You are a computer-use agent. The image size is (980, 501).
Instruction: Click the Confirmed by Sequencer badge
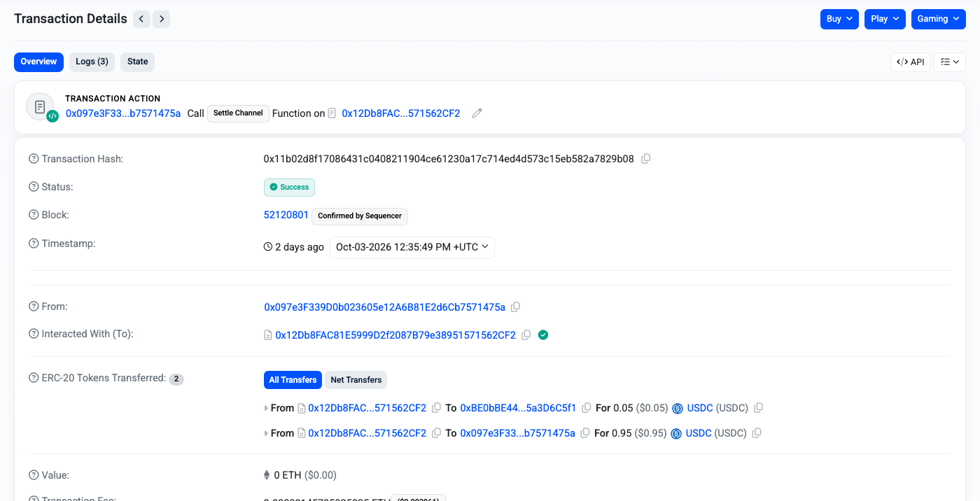point(360,216)
